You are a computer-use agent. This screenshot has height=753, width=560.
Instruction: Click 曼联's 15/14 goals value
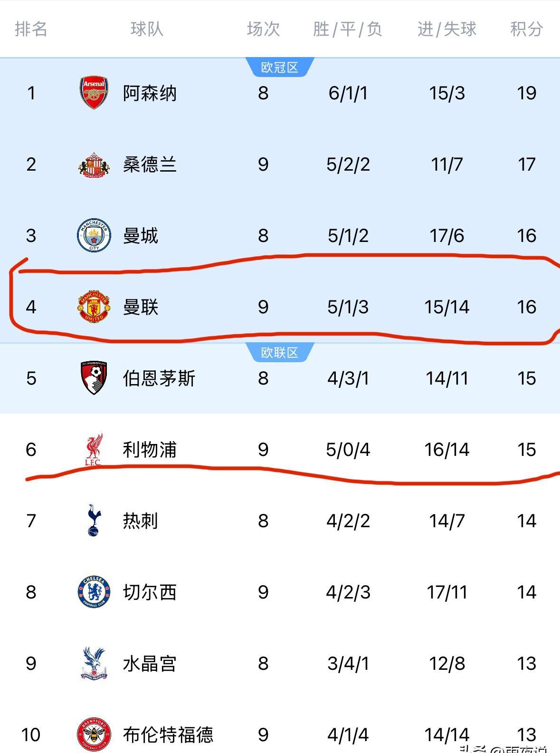[x=447, y=307]
